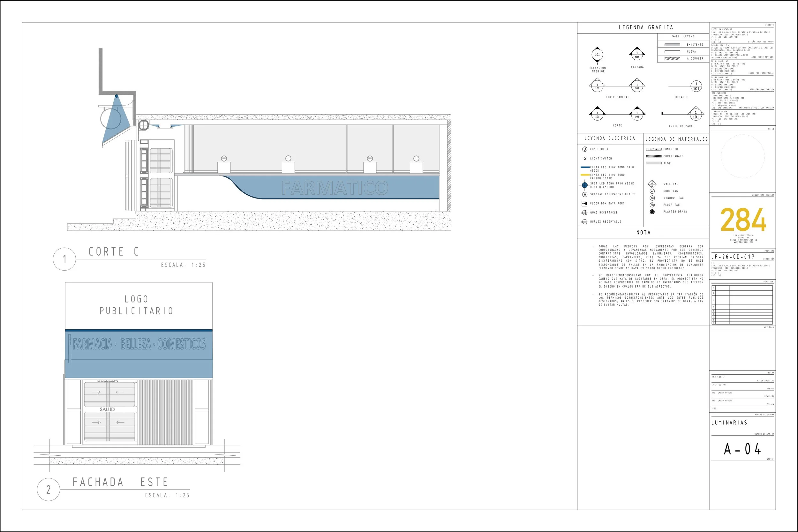Click the LEYENDA ELECTRICA heading
798x532 pixels.
[610, 139]
